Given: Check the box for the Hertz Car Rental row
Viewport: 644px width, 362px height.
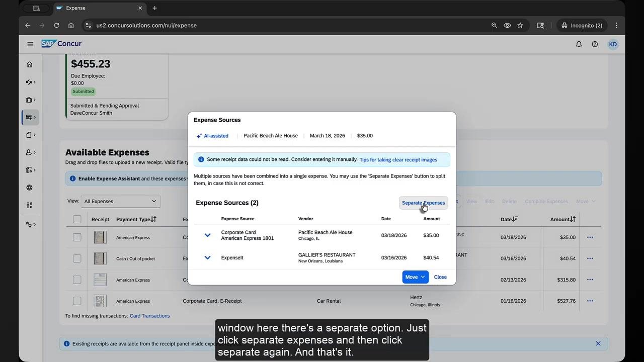Looking at the screenshot, I should pos(77,301).
